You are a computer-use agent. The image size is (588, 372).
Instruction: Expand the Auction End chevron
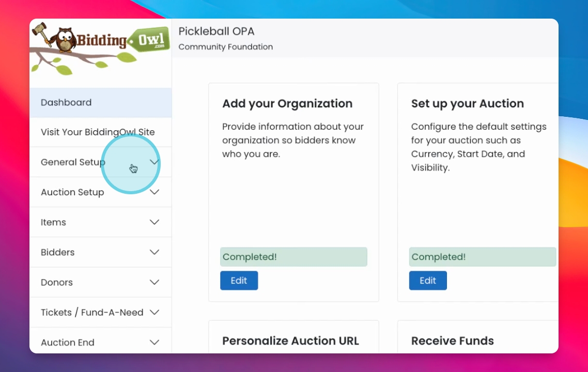click(x=154, y=342)
